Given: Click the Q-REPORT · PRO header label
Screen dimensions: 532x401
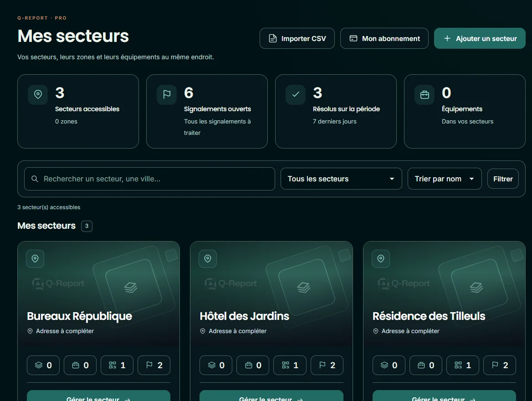Looking at the screenshot, I should coord(42,18).
